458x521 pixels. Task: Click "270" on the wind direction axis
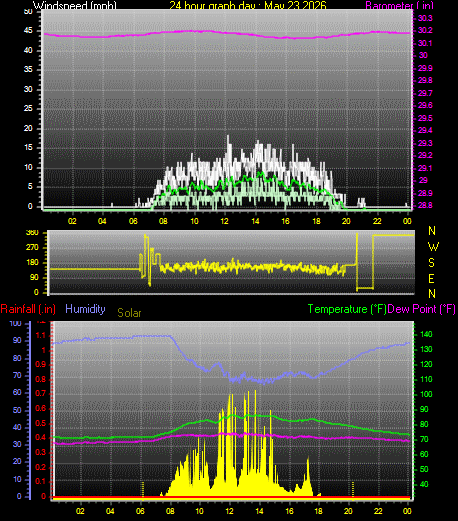32,247
